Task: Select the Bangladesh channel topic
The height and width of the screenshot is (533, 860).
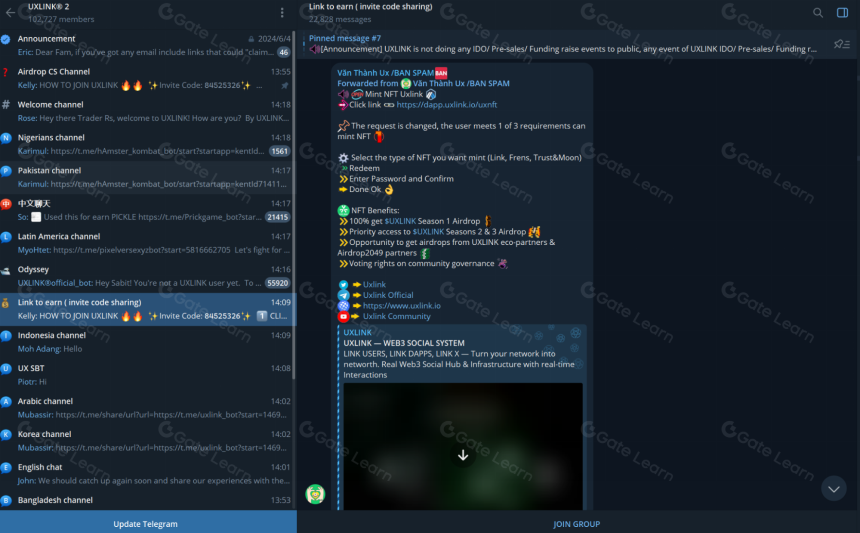Action: click(x=147, y=500)
